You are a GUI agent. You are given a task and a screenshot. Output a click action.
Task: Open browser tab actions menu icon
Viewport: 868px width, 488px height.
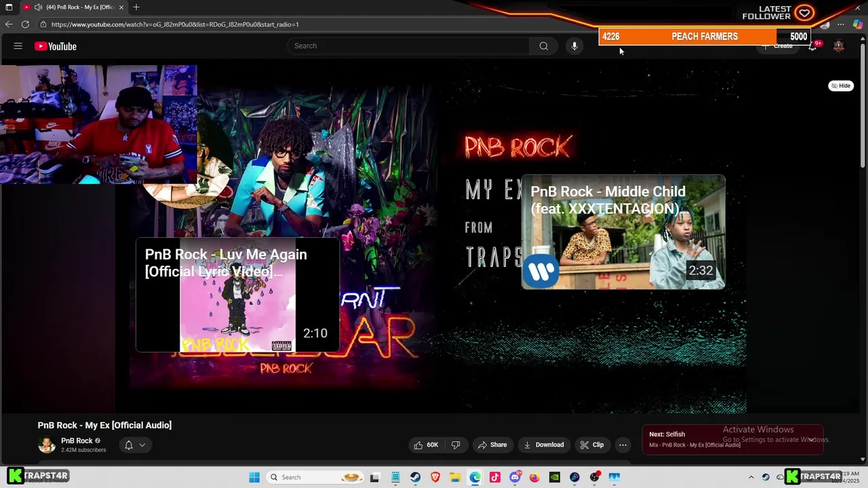[9, 7]
